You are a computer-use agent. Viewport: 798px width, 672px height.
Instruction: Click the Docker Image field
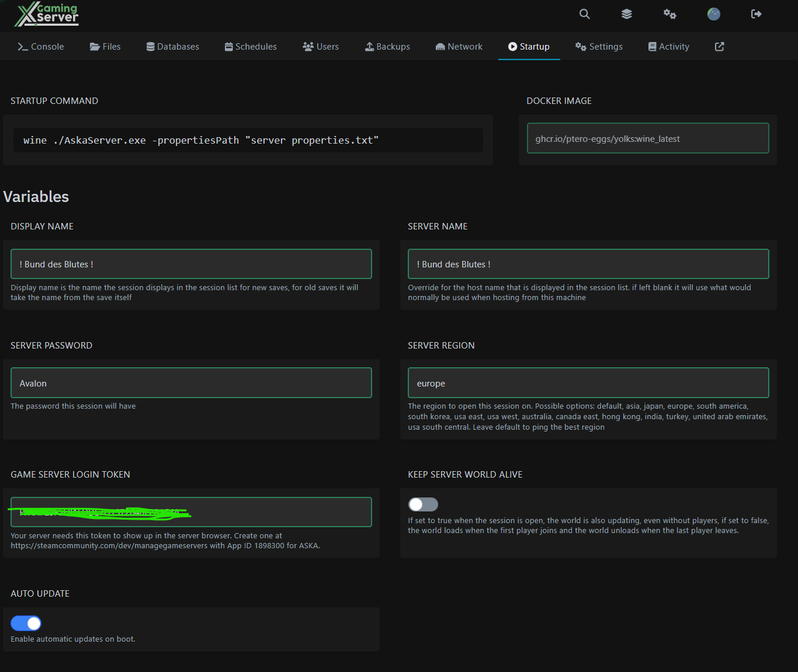click(x=647, y=138)
